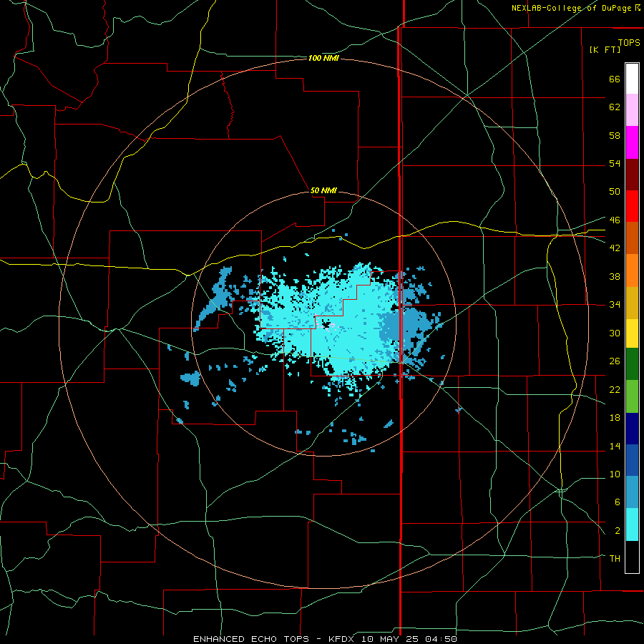Click the legend value 46

coord(615,220)
